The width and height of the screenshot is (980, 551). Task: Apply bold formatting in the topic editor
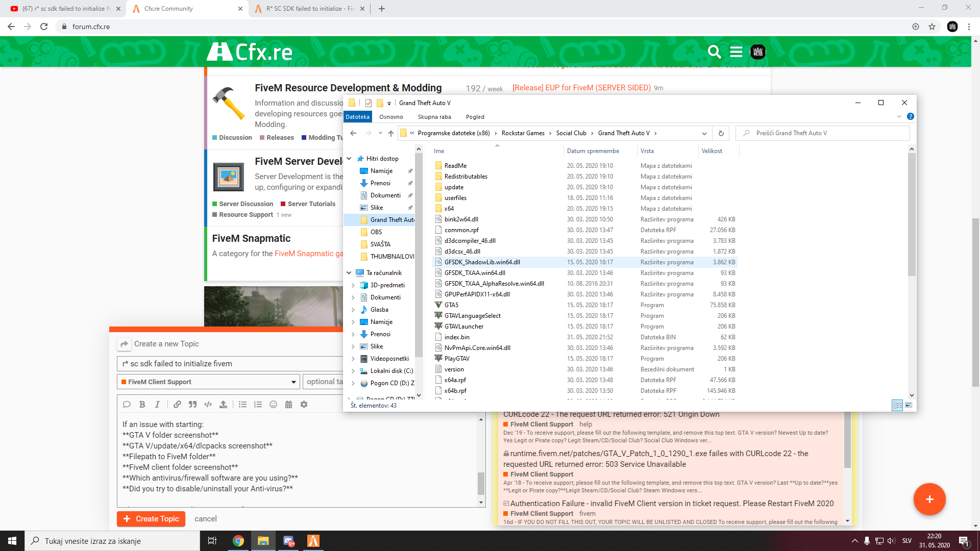(x=142, y=404)
